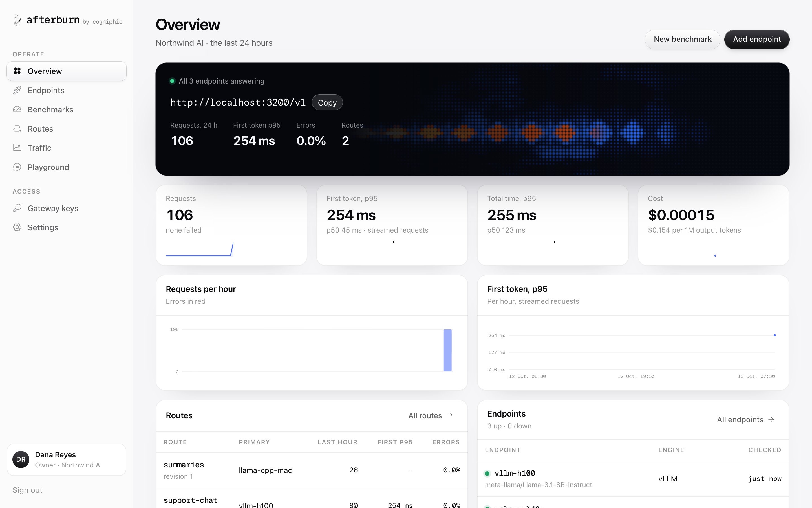The image size is (812, 508).
Task: Open the Traffic section
Action: coord(67,148)
